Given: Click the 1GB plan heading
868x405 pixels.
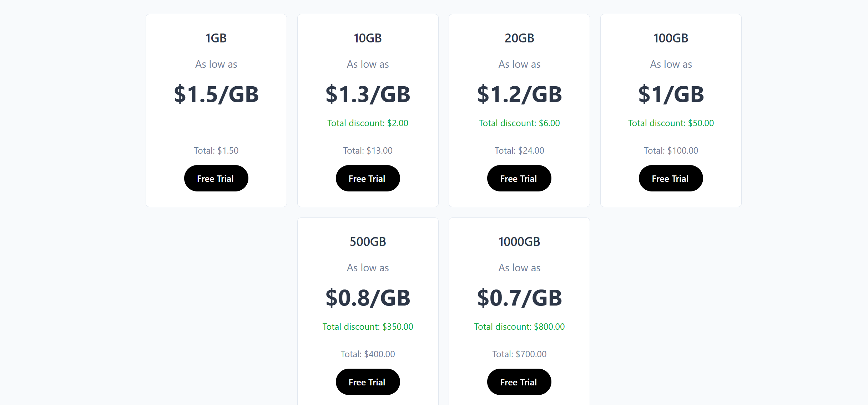Looking at the screenshot, I should [216, 38].
